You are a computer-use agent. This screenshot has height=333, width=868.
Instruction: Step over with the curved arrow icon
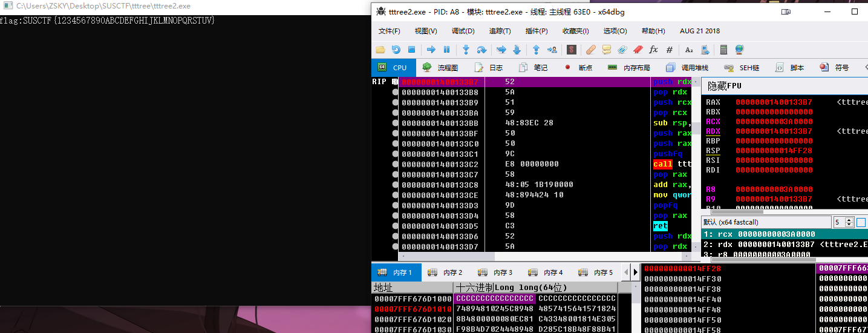click(481, 50)
